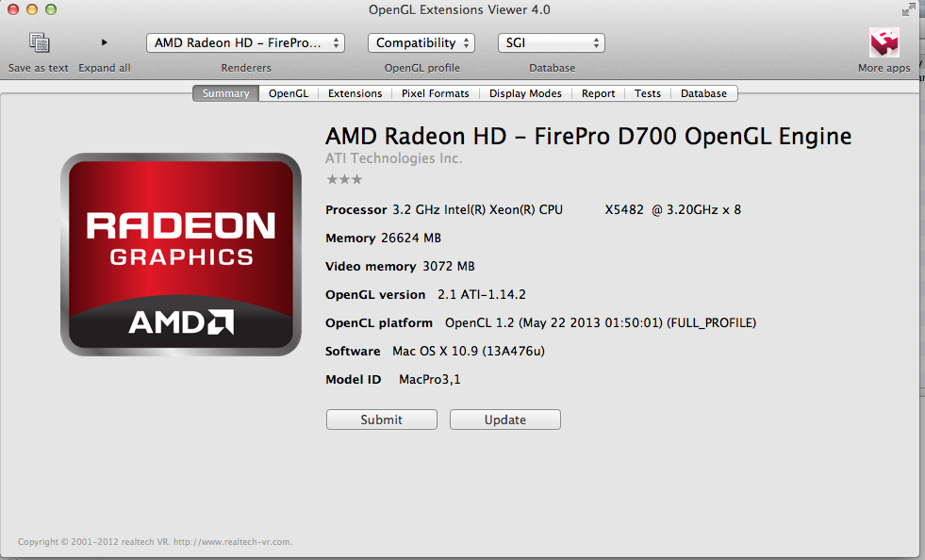Switch to the Database tab
Viewport: 925px width, 560px height.
click(703, 93)
